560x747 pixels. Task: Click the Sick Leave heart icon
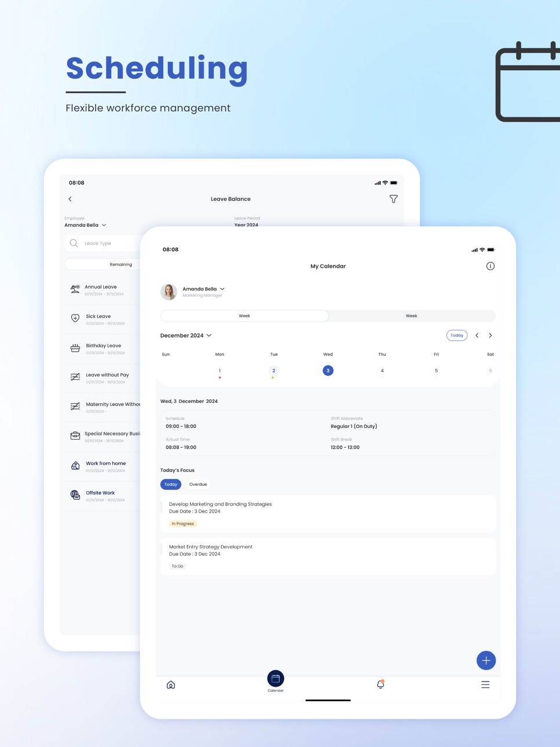point(75,318)
